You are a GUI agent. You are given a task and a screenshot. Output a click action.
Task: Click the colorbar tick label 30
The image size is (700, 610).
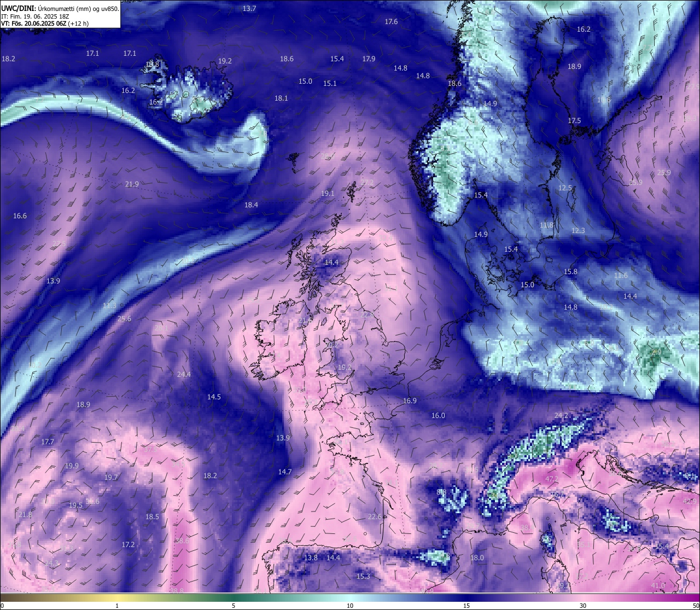point(583,606)
